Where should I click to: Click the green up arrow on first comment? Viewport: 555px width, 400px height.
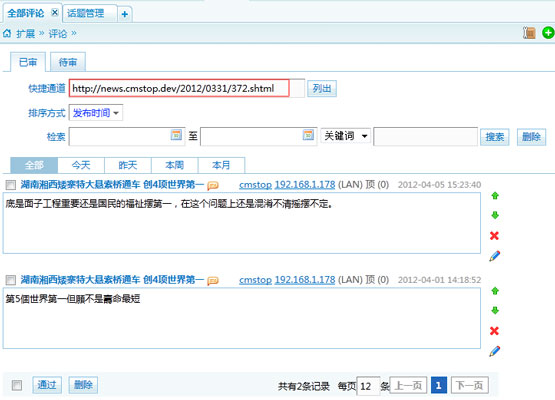pyautogui.click(x=495, y=195)
